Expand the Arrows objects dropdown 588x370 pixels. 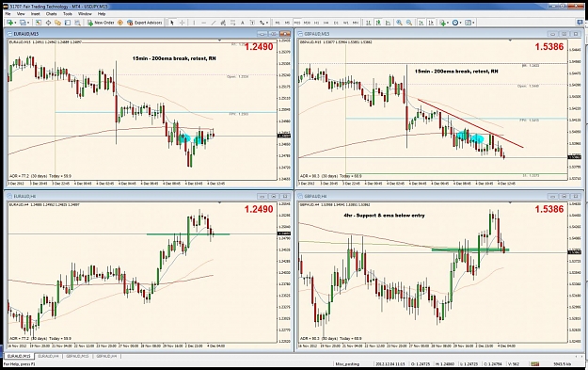[267, 23]
